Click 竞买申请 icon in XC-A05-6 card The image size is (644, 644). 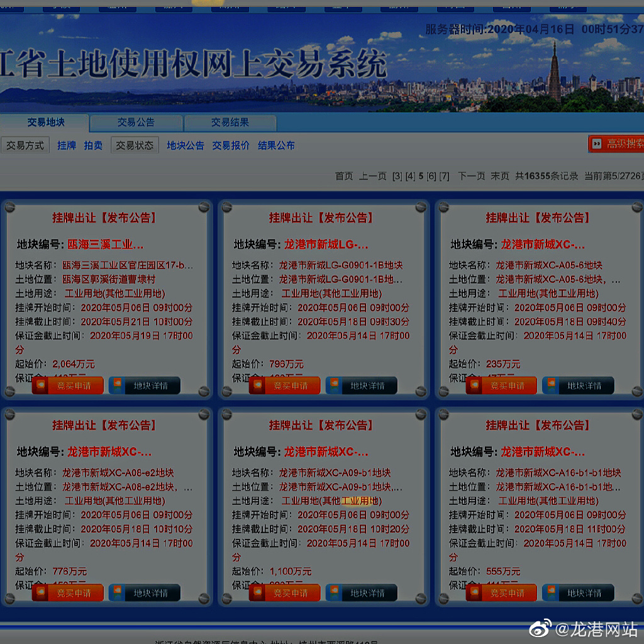pyautogui.click(x=475, y=386)
